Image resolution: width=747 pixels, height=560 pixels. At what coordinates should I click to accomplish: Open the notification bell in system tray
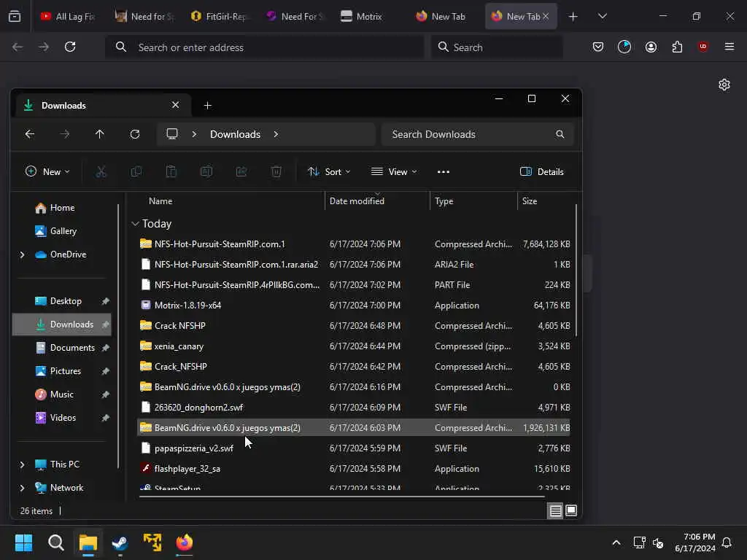(727, 542)
